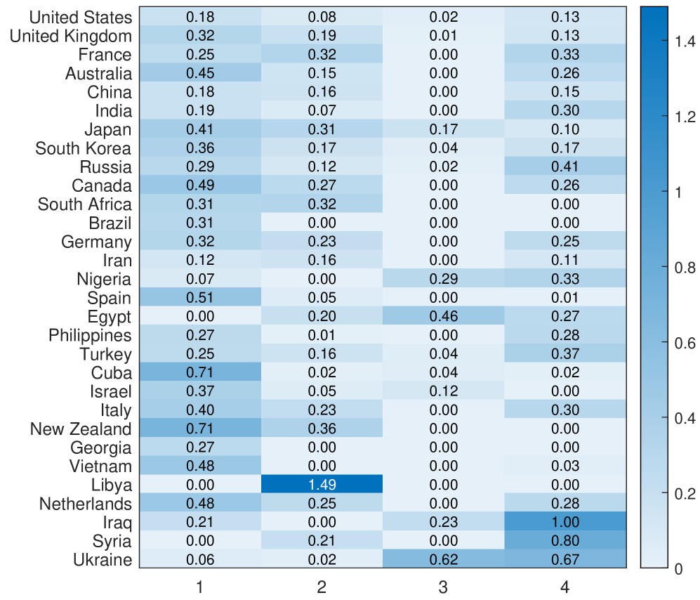700x600 pixels.
Task: Click the Netherlands row label
Action: pyautogui.click(x=85, y=504)
